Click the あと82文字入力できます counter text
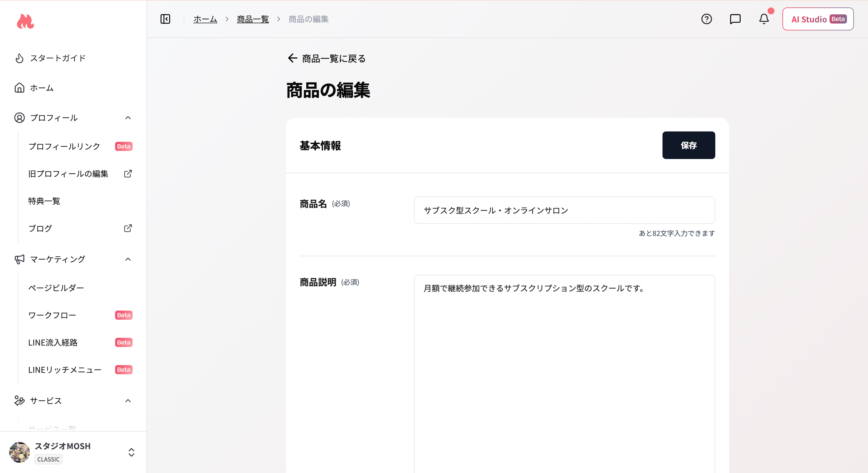The image size is (868, 473). (677, 233)
